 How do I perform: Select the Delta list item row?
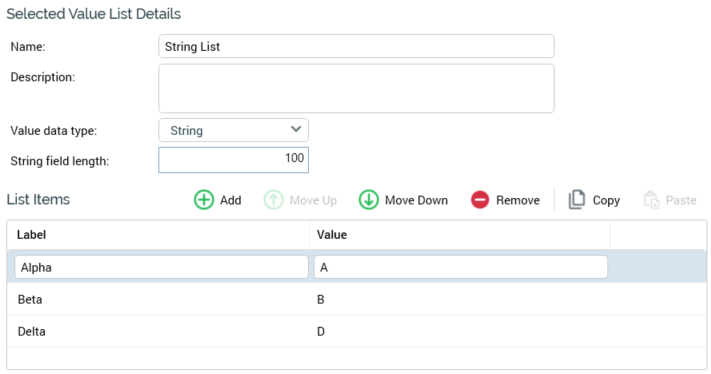point(357,331)
